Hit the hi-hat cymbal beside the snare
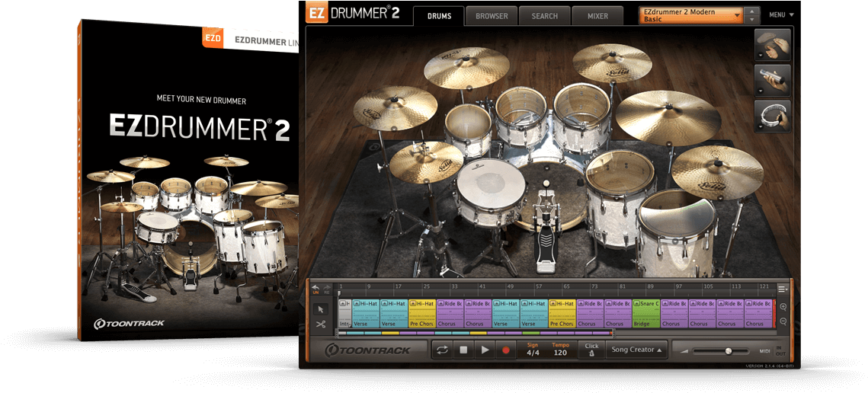This screenshot has height=393, width=868. point(426,161)
